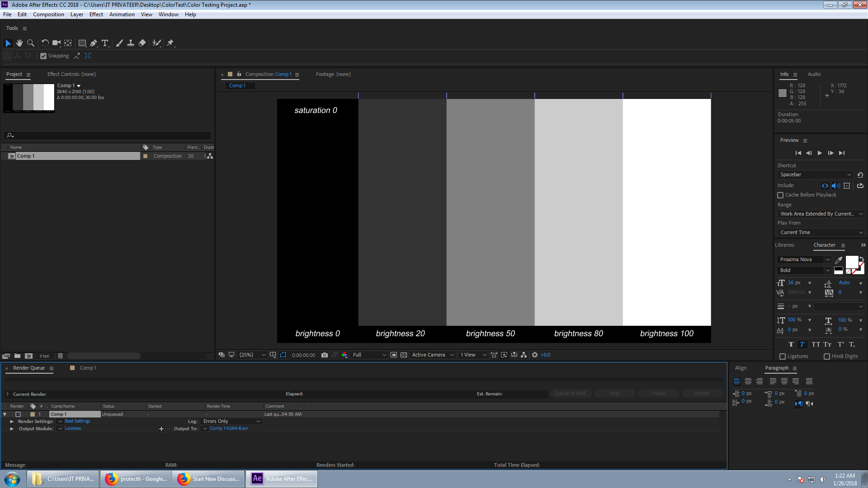
Task: Select the Hand tool
Action: tap(19, 42)
